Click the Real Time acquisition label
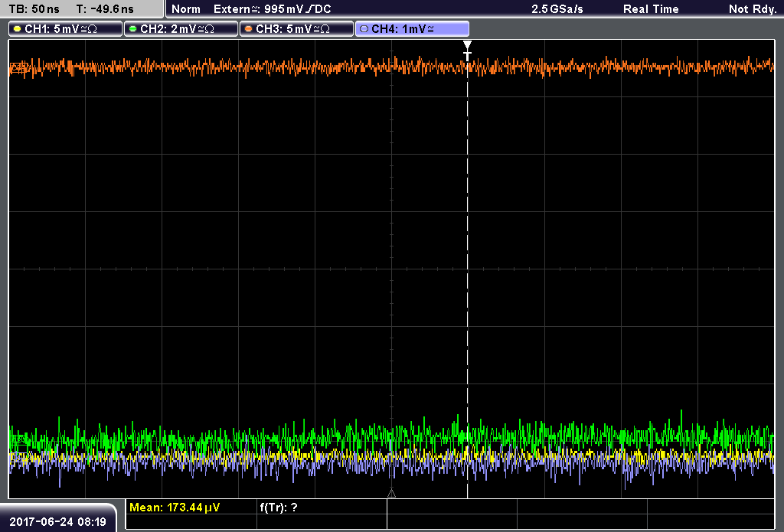 tap(651, 9)
